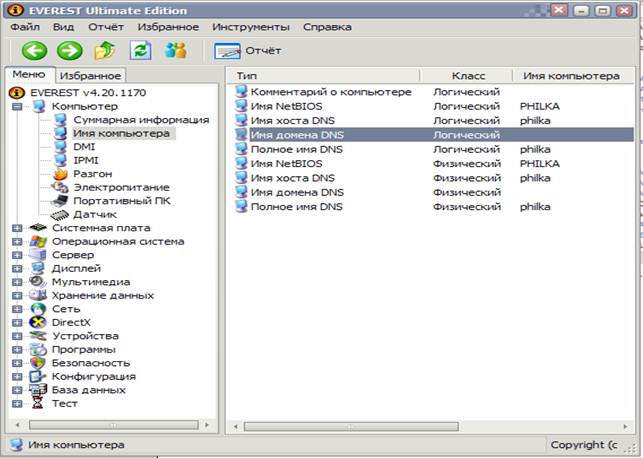This screenshot has width=643, height=458.
Task: Expand the Дисплей tree node
Action: click(17, 269)
